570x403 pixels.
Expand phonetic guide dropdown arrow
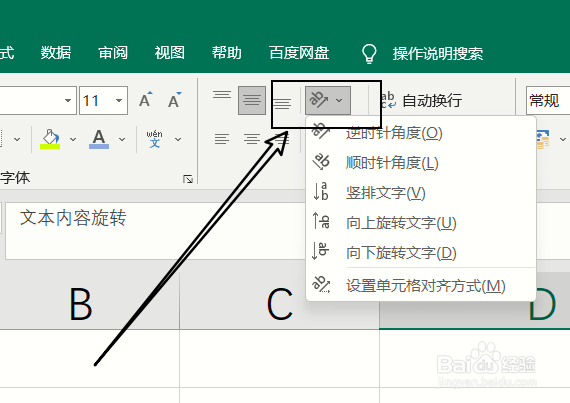click(178, 139)
